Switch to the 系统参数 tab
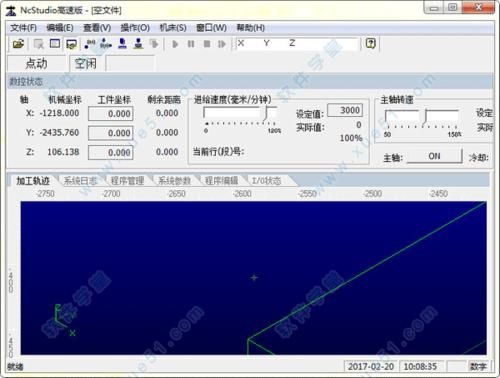500x378 pixels. pyautogui.click(x=174, y=181)
